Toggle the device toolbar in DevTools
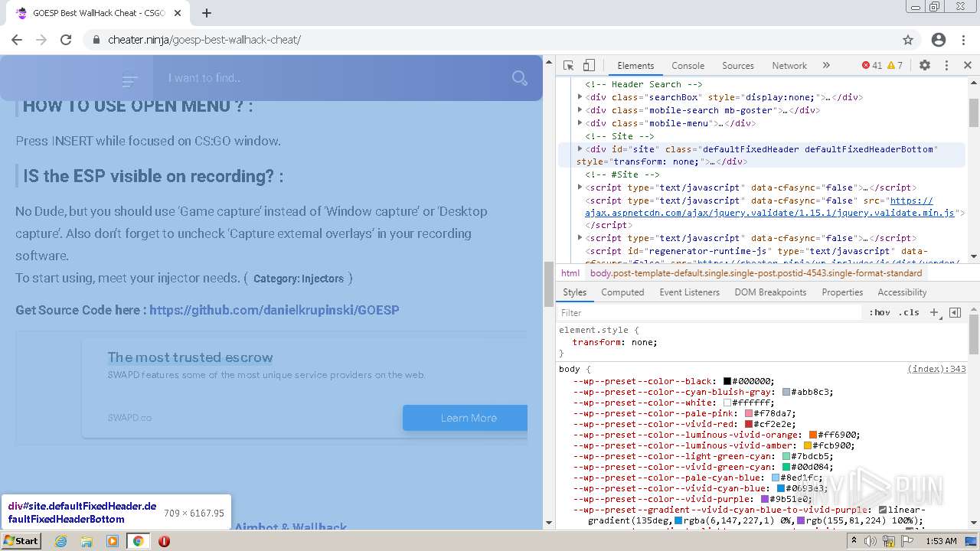Screen dimensions: 980x551 [x=589, y=66]
